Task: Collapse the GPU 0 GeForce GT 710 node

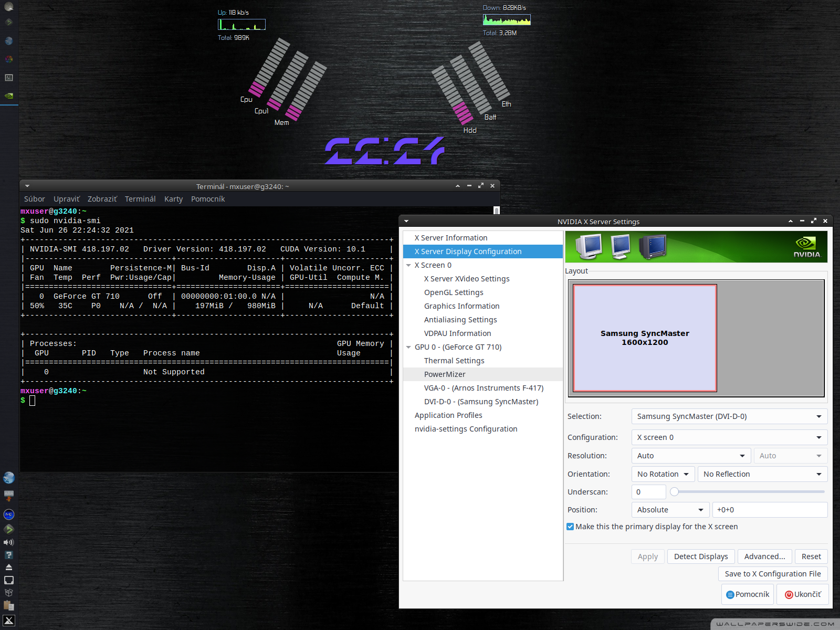Action: coord(408,348)
